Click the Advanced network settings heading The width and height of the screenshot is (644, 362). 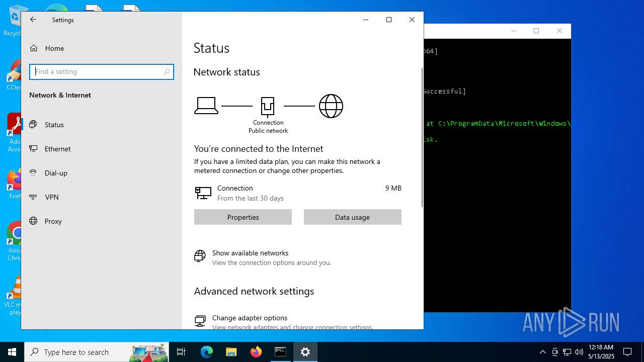click(x=254, y=291)
